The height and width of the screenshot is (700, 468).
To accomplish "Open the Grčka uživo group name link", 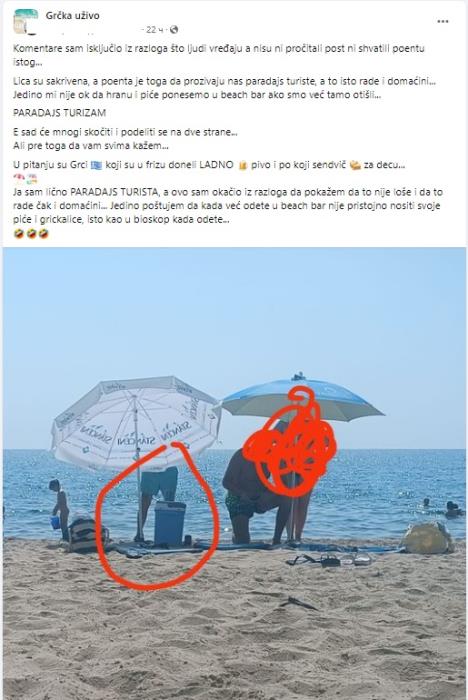I will point(72,16).
